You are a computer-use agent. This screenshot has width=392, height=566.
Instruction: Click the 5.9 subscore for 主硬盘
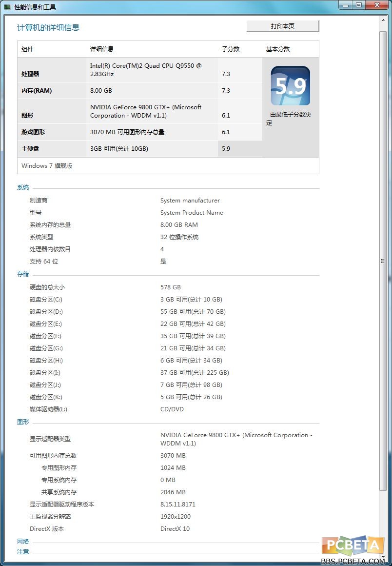pyautogui.click(x=226, y=149)
